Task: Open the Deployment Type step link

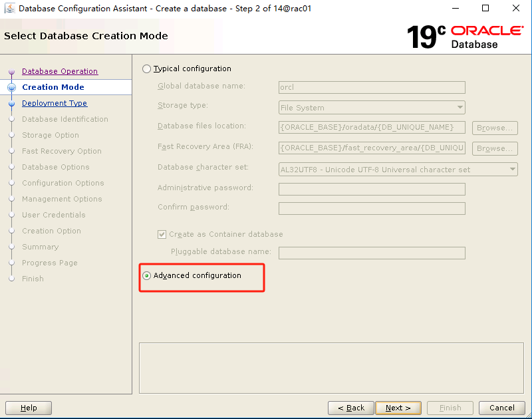Action: point(55,103)
